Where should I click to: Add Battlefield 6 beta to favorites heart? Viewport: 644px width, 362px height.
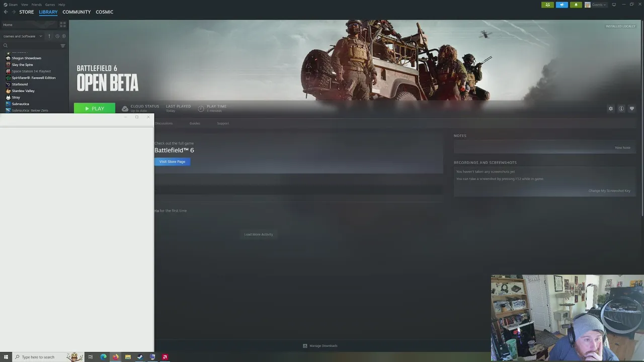pos(632,109)
